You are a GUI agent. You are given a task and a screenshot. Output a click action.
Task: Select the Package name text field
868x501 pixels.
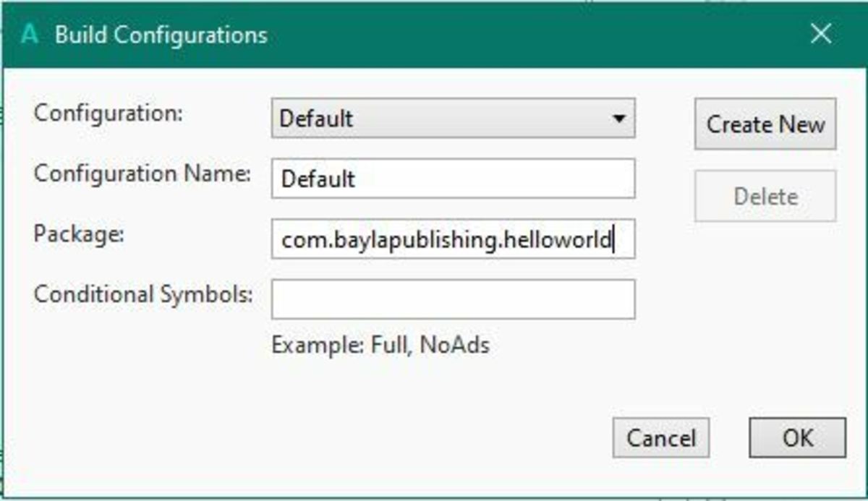tap(452, 239)
